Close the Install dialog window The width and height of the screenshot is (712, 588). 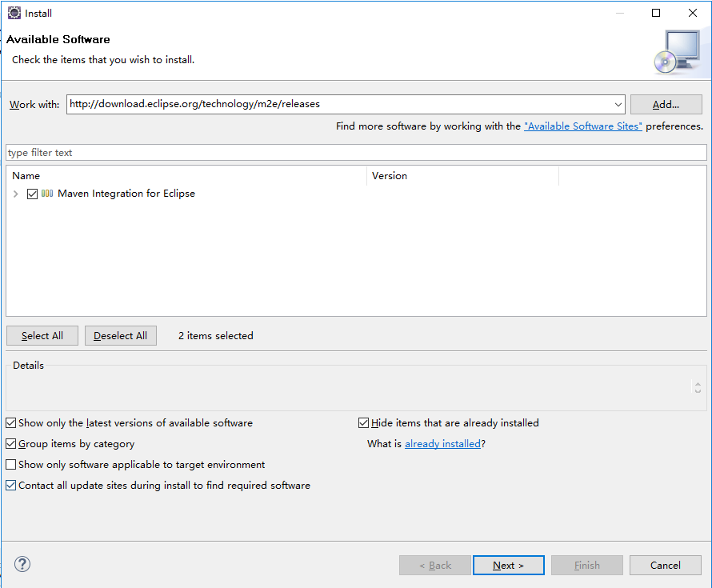693,13
